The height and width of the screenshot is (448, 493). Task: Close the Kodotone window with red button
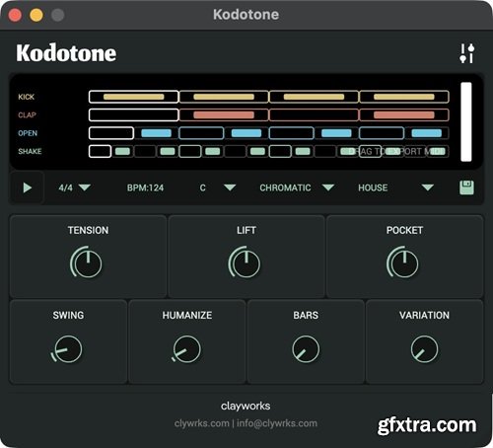pyautogui.click(x=15, y=15)
